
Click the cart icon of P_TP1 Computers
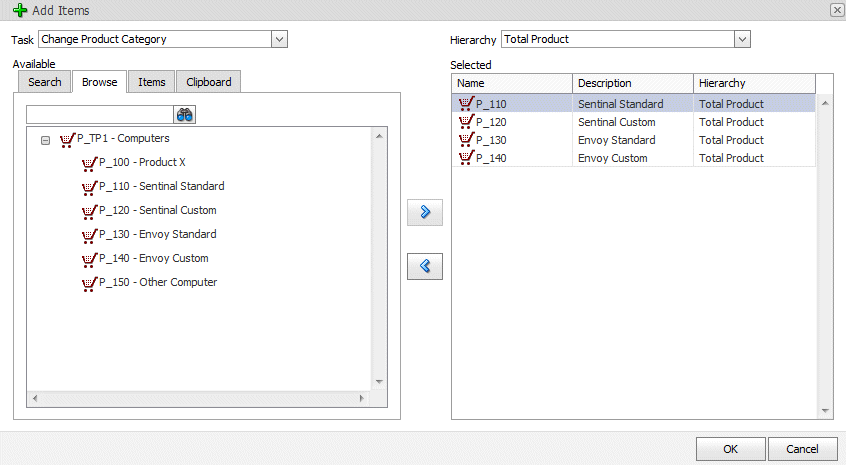67,139
